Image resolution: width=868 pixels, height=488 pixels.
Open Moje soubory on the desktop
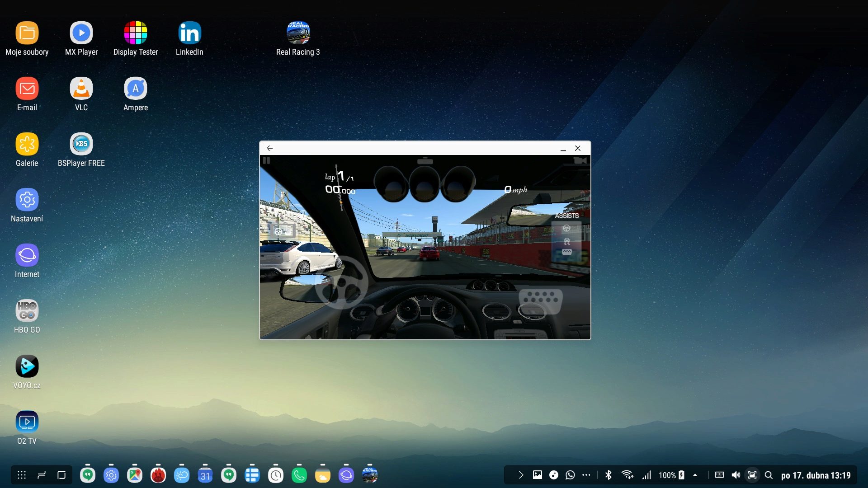pos(27,39)
